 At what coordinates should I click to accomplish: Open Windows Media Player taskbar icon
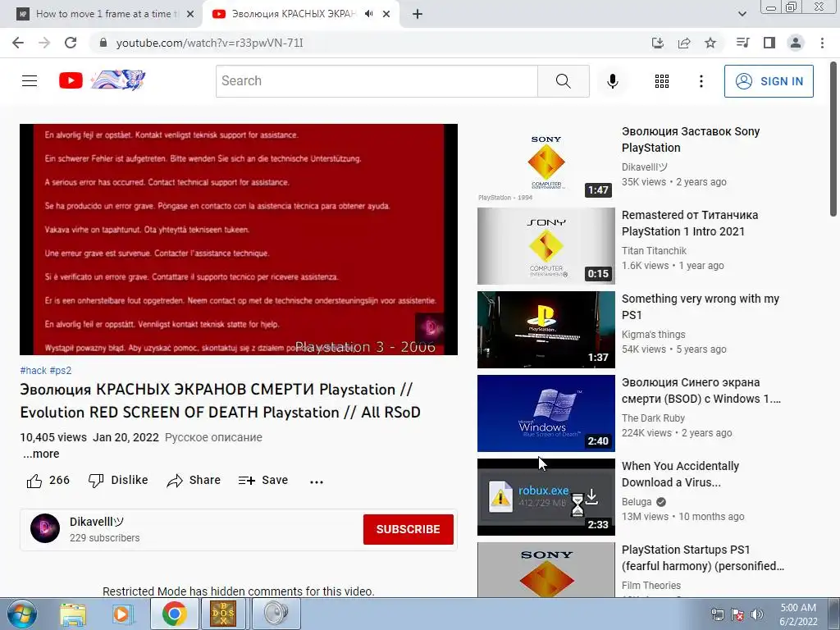pos(121,614)
